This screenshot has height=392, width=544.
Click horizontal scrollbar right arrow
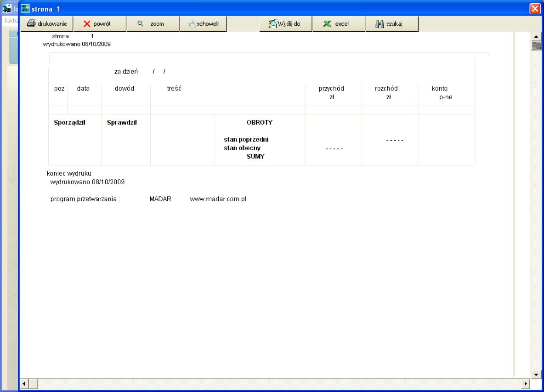coord(526,384)
